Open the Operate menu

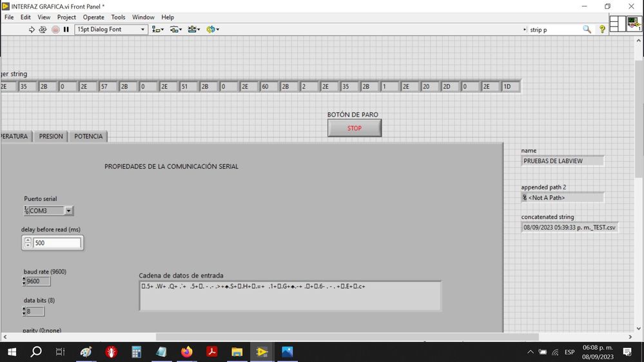click(93, 17)
